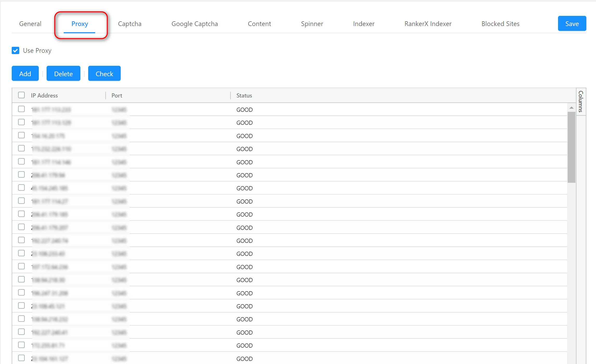
Task: Go to Google Captcha tab
Action: (x=195, y=24)
